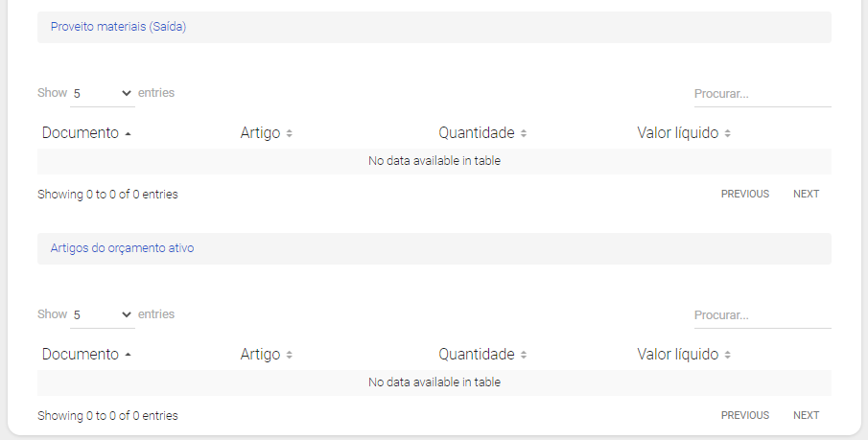Image resolution: width=868 pixels, height=440 pixels.
Task: Click Artigo sort icon in second table
Action: coord(289,355)
